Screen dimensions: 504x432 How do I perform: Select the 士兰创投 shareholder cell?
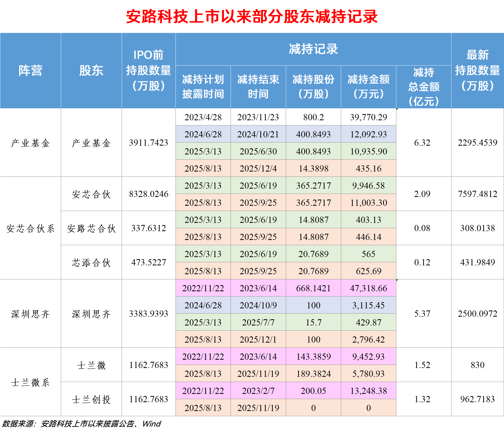(x=91, y=399)
